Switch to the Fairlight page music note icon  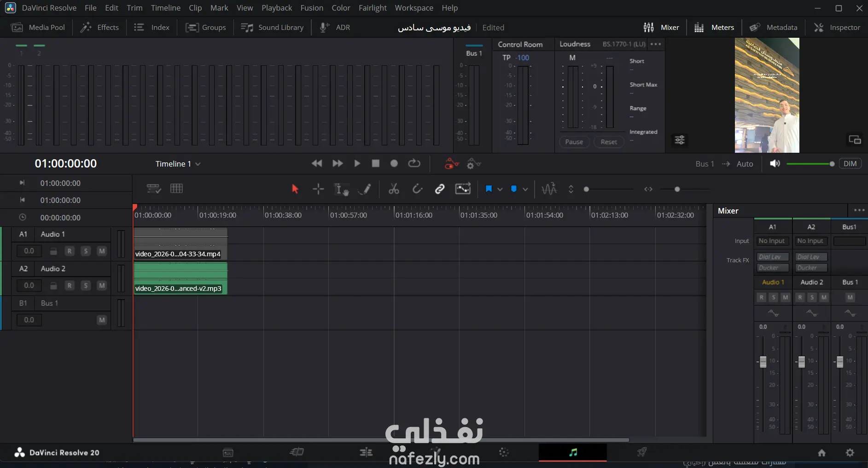pyautogui.click(x=573, y=453)
